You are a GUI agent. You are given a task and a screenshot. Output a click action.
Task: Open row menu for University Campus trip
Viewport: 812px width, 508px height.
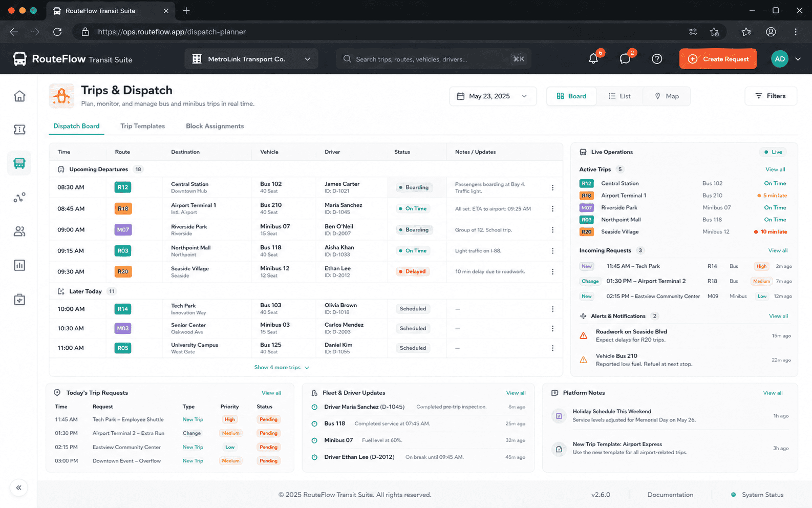tap(552, 348)
